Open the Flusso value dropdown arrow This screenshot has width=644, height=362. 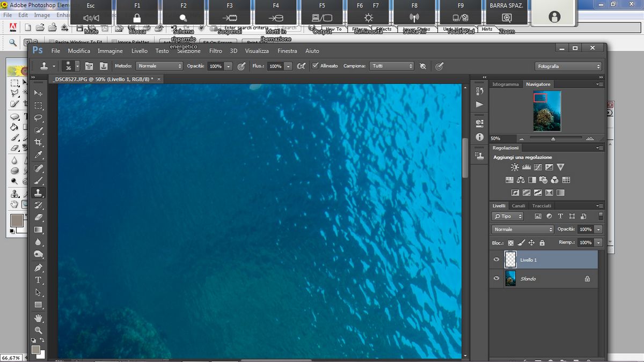pyautogui.click(x=288, y=66)
